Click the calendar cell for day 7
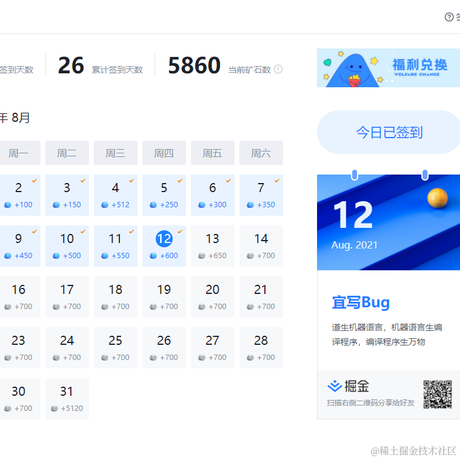The height and width of the screenshot is (460, 460). pyautogui.click(x=261, y=195)
